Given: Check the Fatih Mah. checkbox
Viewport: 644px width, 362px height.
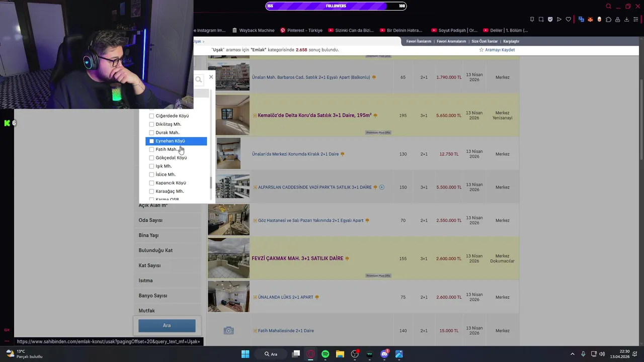Looking at the screenshot, I should 151,149.
